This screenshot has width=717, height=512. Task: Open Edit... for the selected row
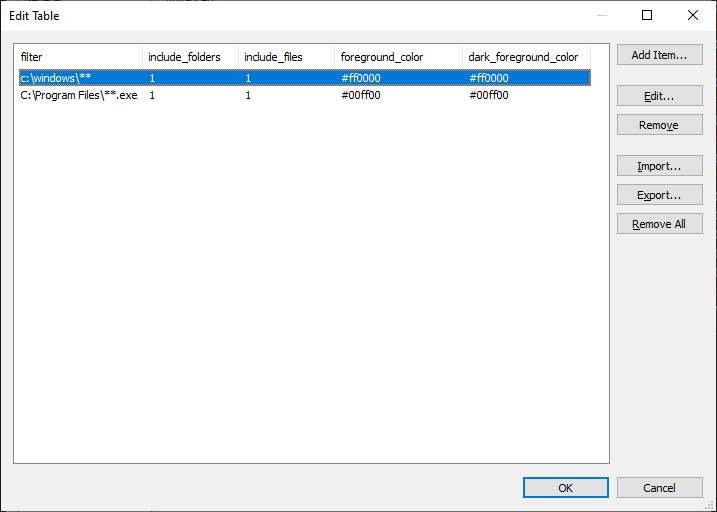point(659,96)
